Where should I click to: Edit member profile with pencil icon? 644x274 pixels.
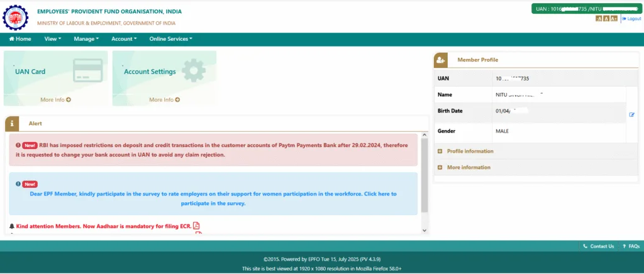click(632, 115)
